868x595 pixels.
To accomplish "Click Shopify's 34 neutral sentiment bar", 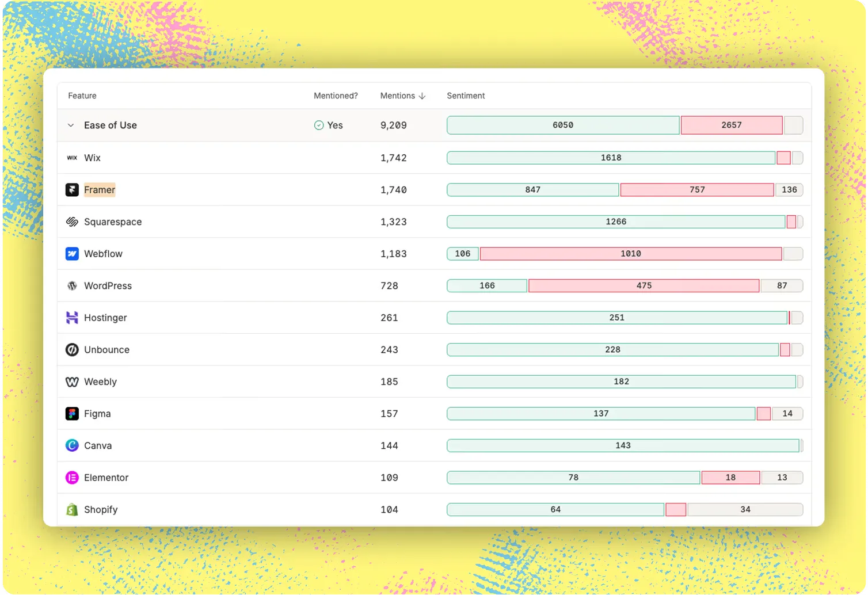I will pyautogui.click(x=745, y=510).
